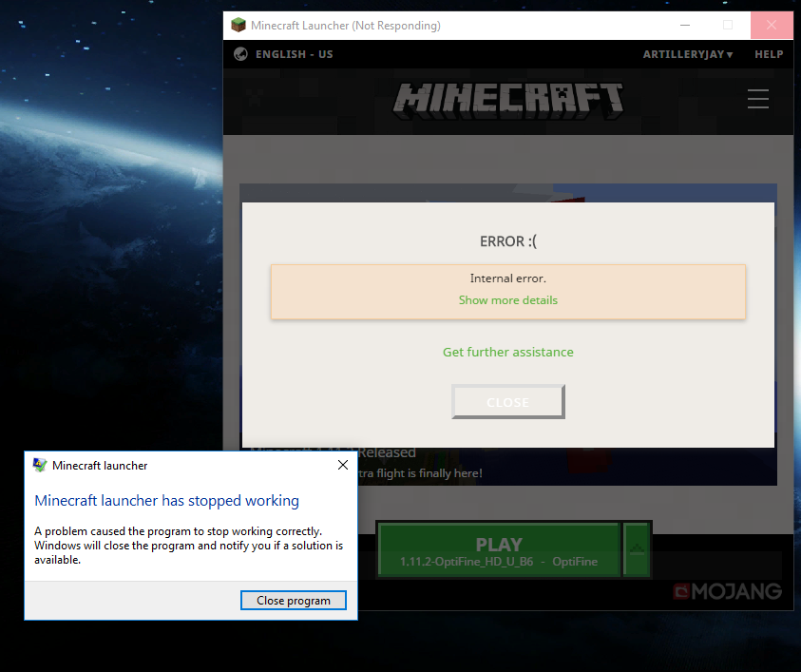
Task: Click the green PLAY button
Action: pyautogui.click(x=499, y=550)
